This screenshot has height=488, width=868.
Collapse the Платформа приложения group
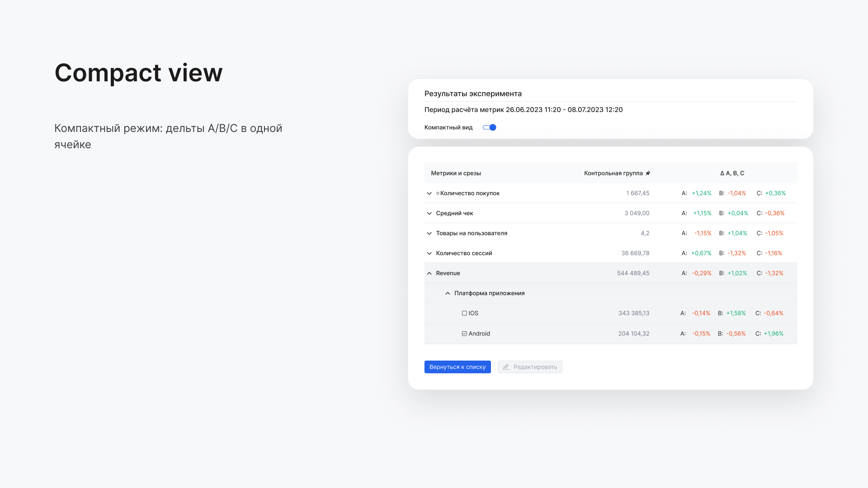[x=448, y=293]
